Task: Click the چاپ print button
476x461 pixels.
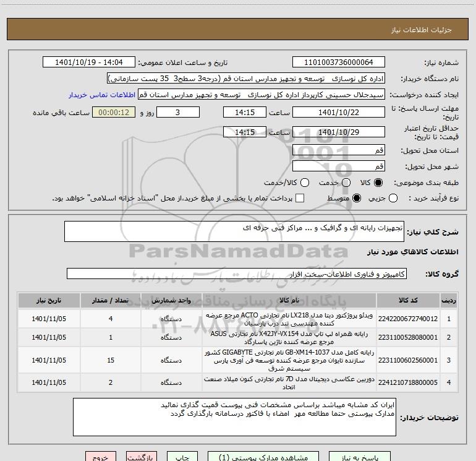Action: [182, 457]
